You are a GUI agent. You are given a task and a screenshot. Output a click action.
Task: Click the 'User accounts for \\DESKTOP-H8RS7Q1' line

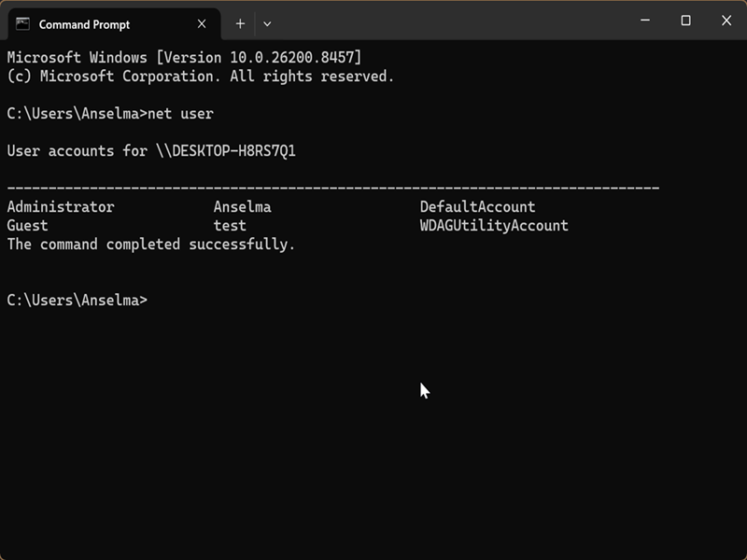(151, 151)
